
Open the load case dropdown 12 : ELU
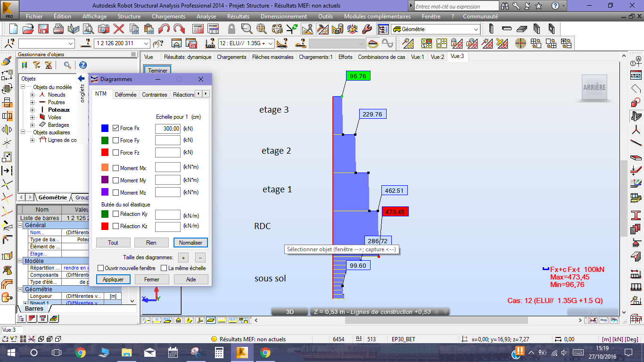[x=271, y=44]
